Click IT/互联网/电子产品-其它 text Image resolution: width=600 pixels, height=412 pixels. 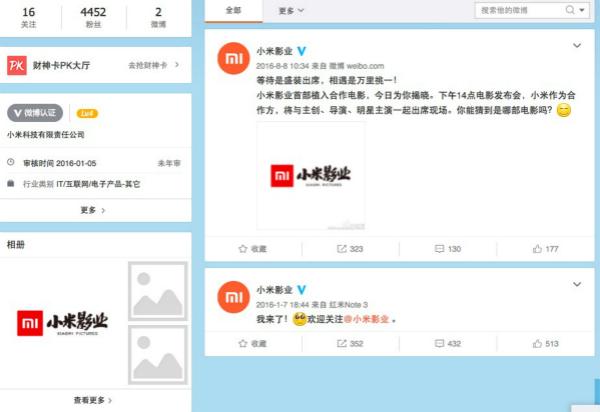[98, 184]
